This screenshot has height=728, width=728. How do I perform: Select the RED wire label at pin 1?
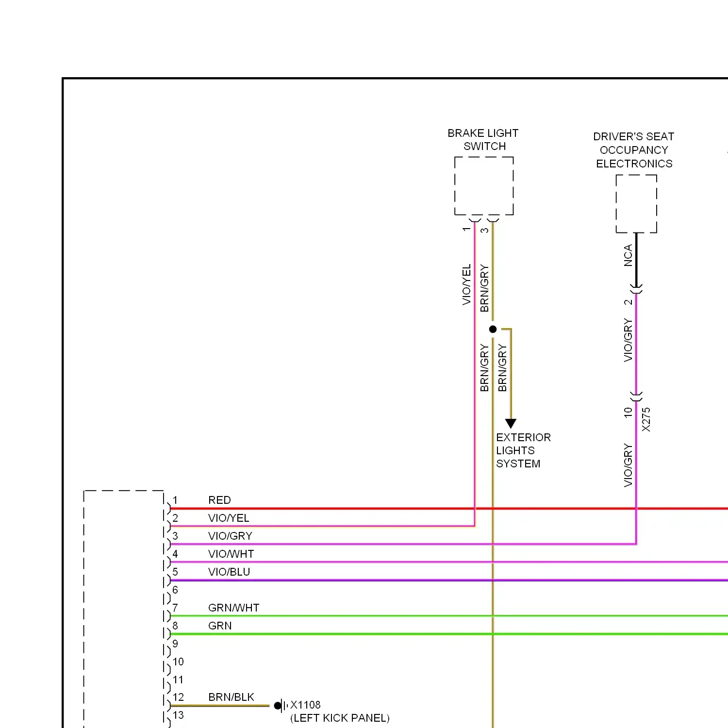(x=219, y=500)
